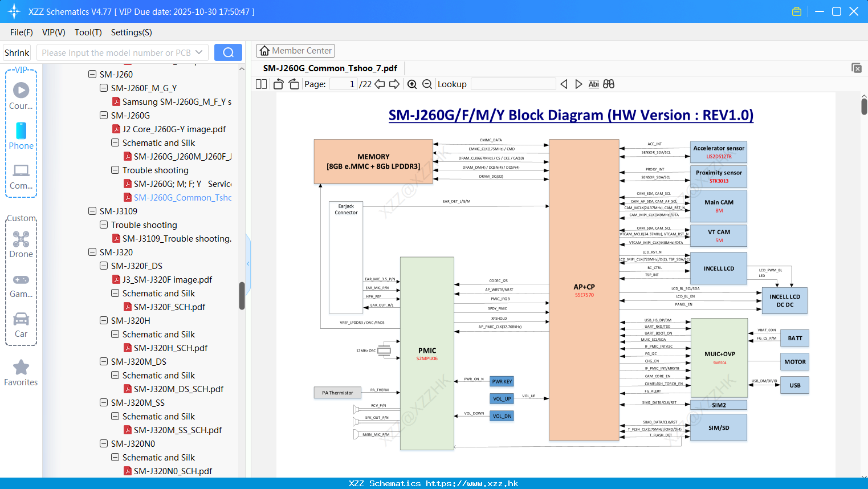Collapse the SM-J320M_SS node
The image size is (868, 489).
coord(104,402)
